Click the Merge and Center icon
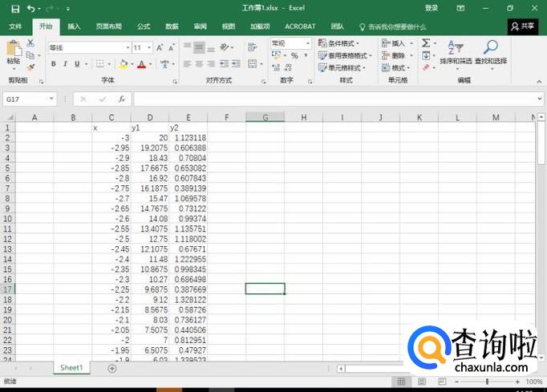Image resolution: width=547 pixels, height=392 pixels. 252,64
